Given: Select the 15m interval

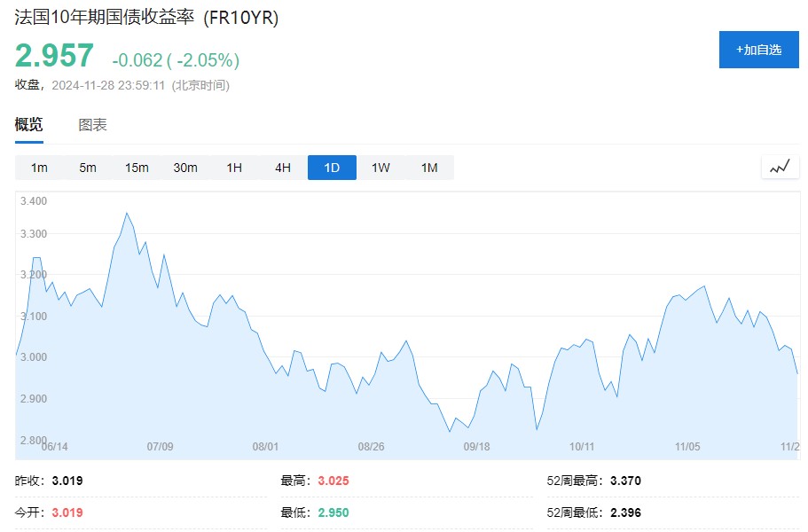Looking at the screenshot, I should pyautogui.click(x=137, y=168).
